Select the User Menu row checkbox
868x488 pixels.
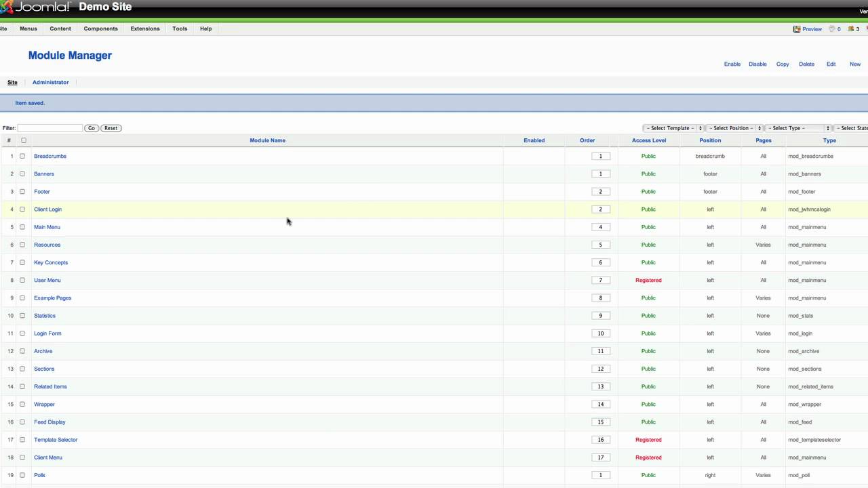pyautogui.click(x=22, y=280)
